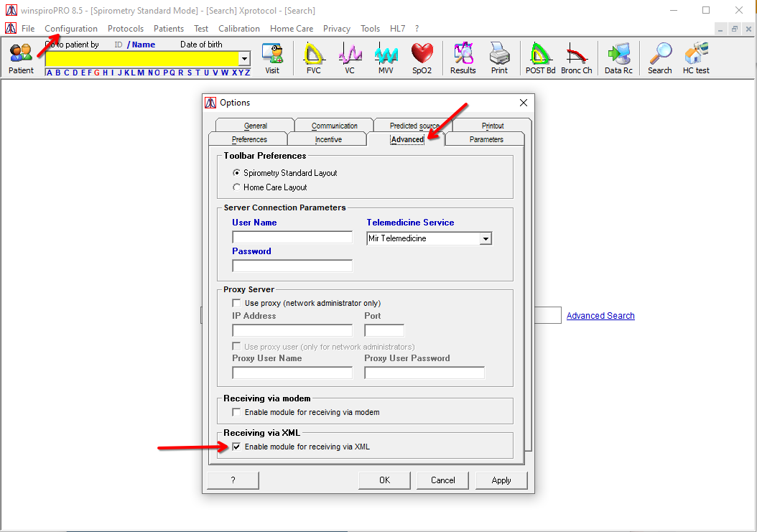Start a VC test
Viewport: 757px width, 532px height.
click(x=350, y=58)
